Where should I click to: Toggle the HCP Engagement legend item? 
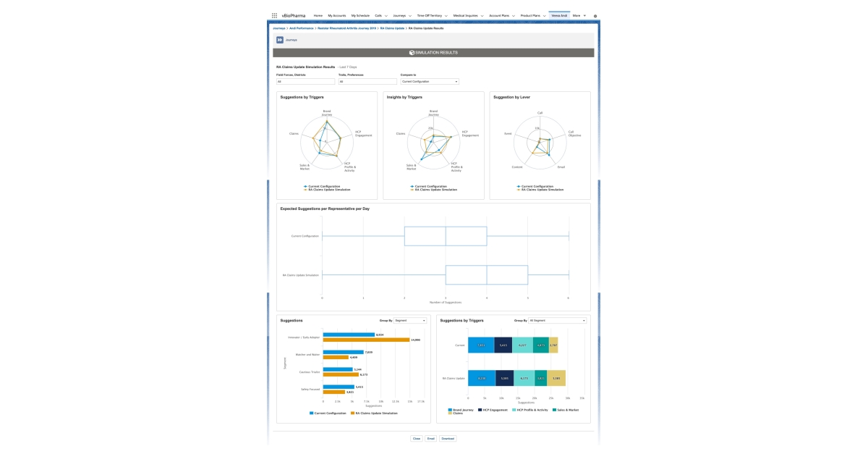495,410
